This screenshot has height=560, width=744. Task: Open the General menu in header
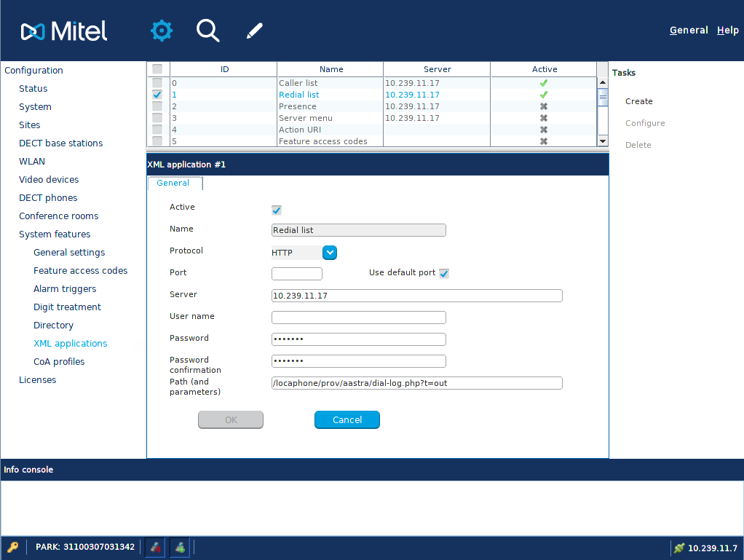[688, 31]
